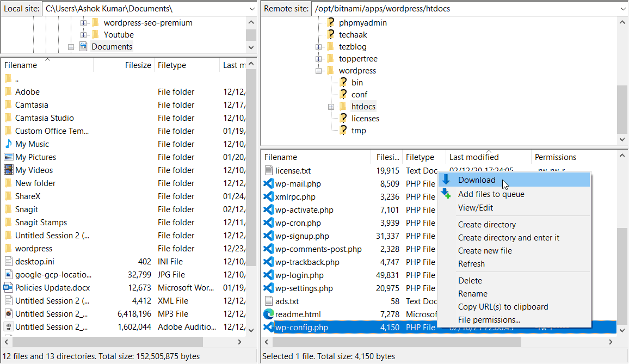Collapse the wordpress remote folder
Viewport: 629px width, 364px height.
(x=318, y=71)
